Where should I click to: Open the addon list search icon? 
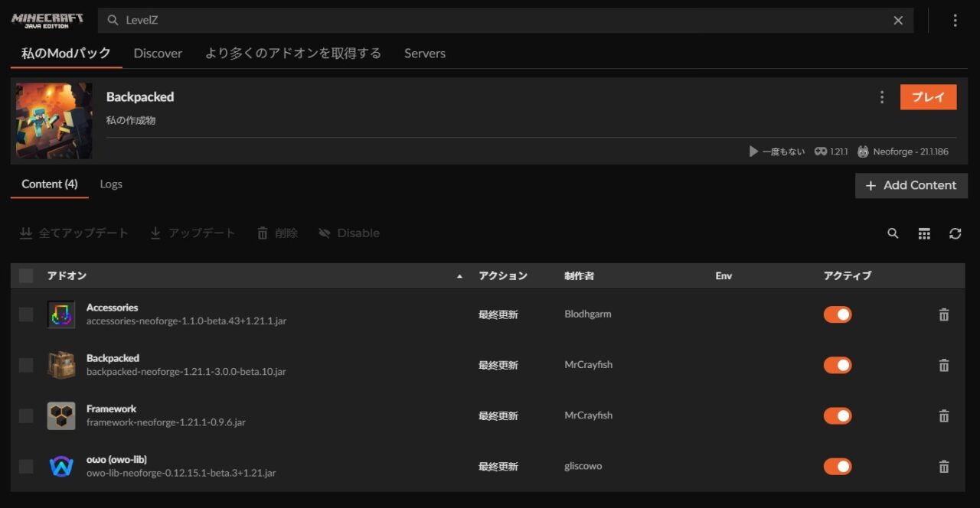click(x=893, y=233)
